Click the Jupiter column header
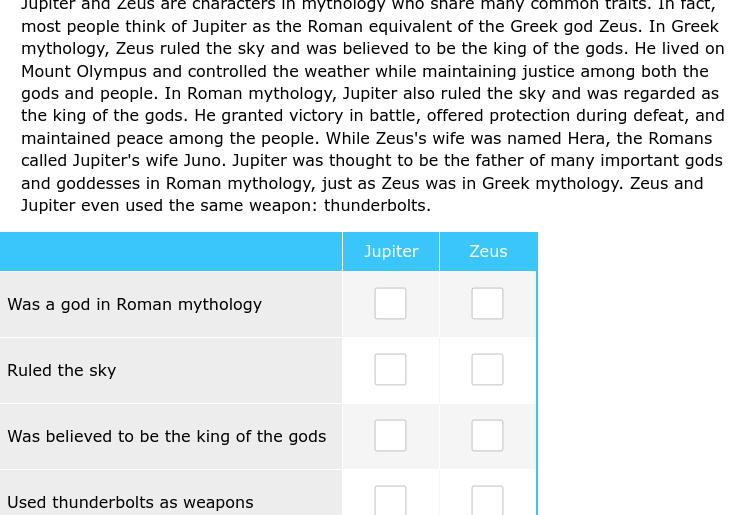This screenshot has width=731, height=515. click(391, 252)
